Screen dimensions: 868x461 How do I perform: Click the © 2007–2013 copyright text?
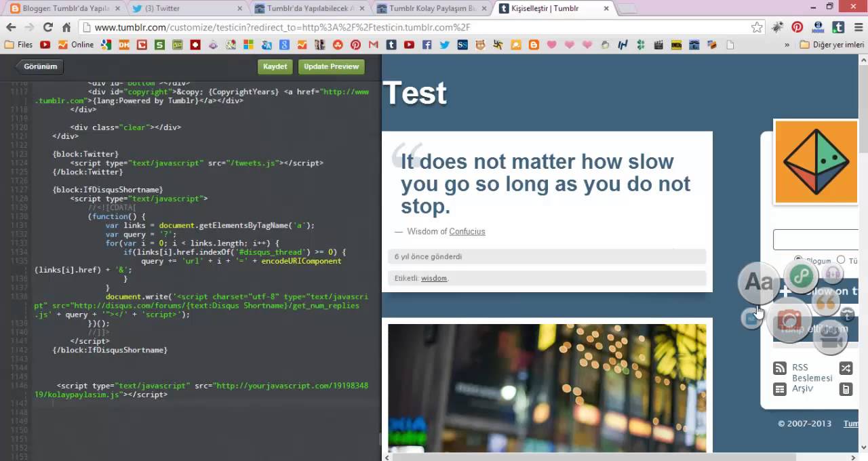(804, 423)
